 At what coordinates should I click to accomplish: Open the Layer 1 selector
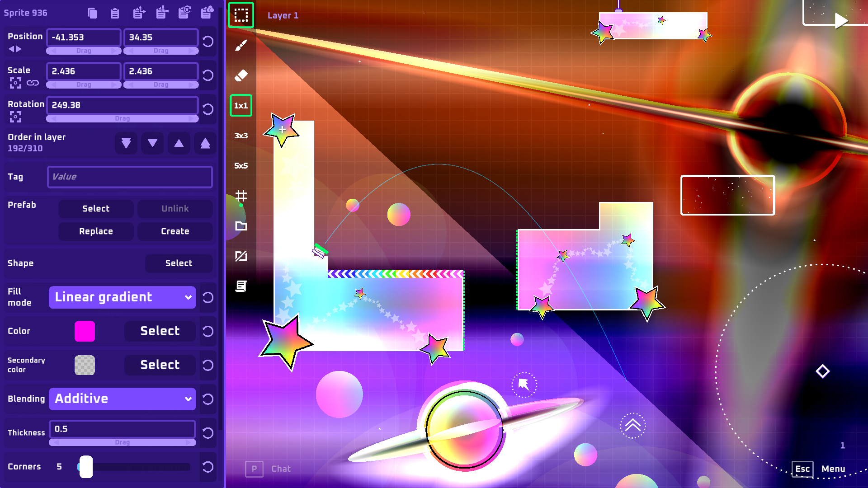pos(283,15)
